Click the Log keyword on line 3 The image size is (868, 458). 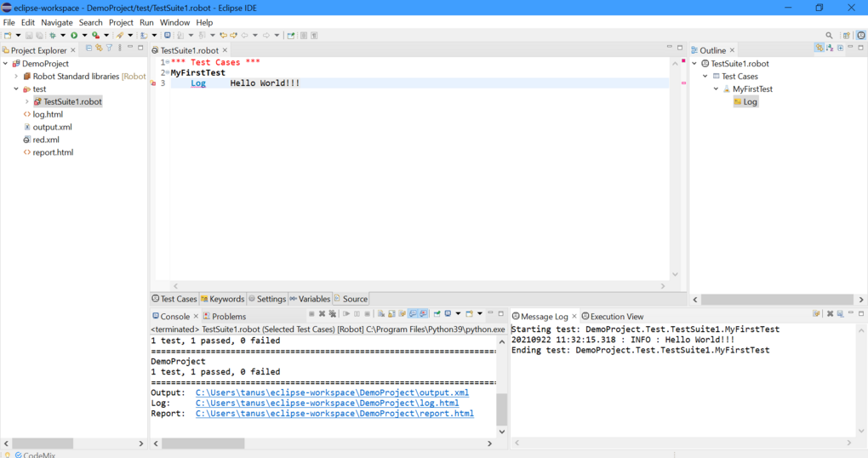198,83
